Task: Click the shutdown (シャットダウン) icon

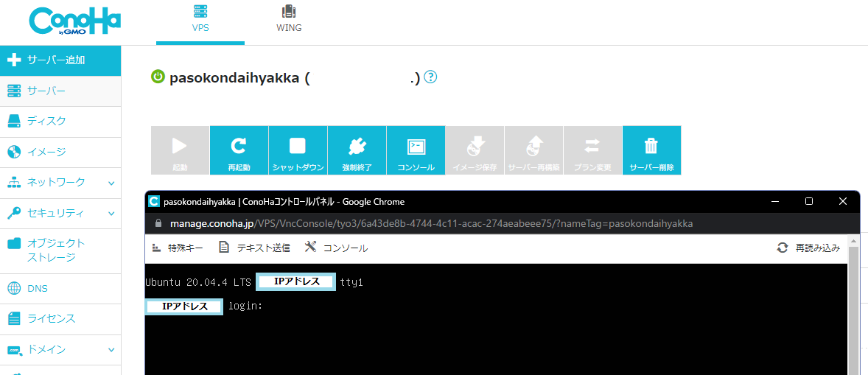Action: pos(298,146)
